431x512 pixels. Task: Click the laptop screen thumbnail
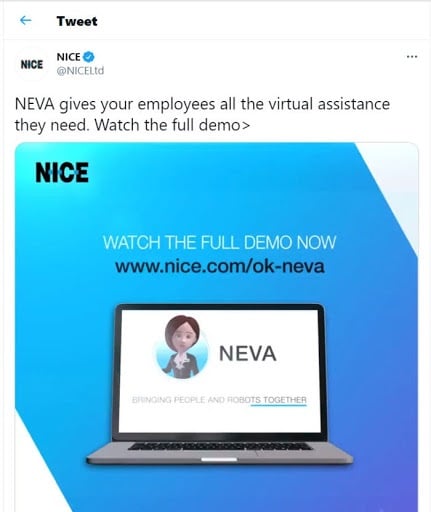(x=220, y=371)
